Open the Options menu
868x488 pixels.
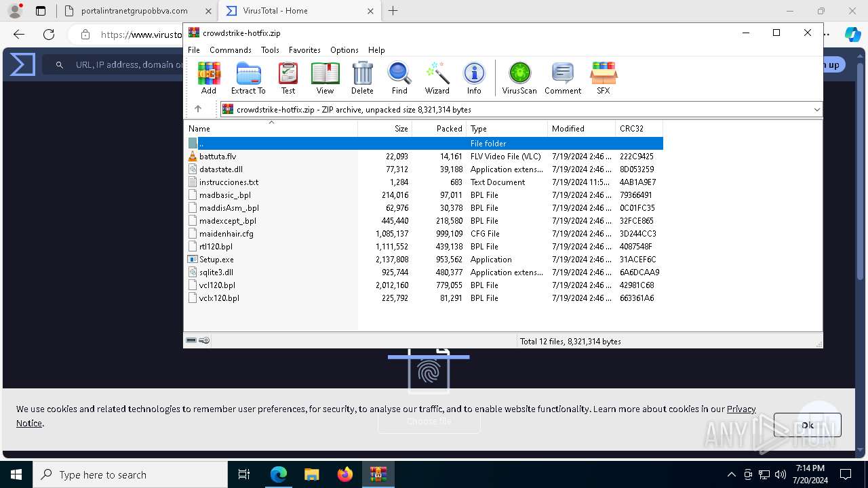pos(344,50)
